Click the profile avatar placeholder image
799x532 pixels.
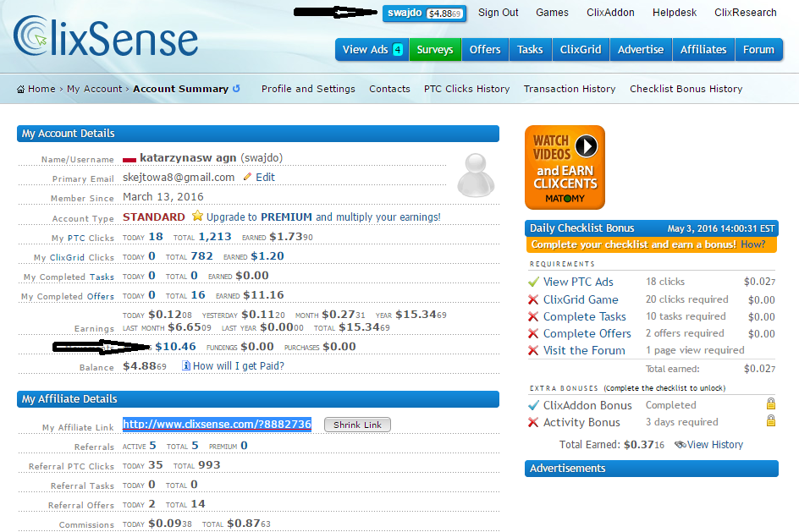click(x=476, y=175)
